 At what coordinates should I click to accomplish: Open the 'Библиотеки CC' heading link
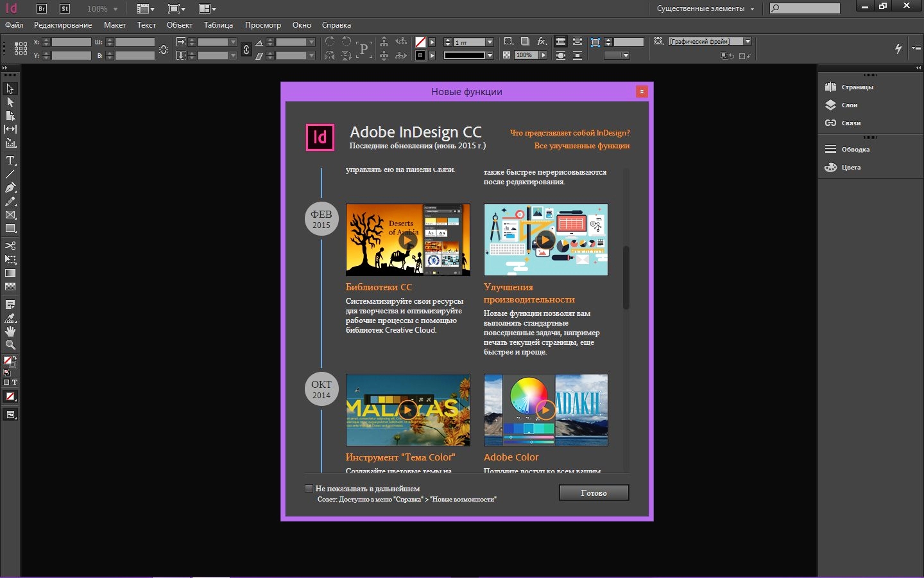tap(379, 287)
